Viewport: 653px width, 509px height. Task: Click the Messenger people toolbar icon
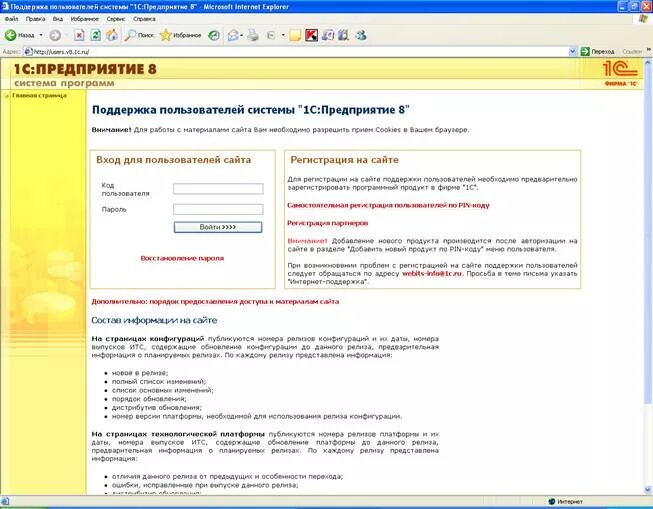tap(361, 35)
